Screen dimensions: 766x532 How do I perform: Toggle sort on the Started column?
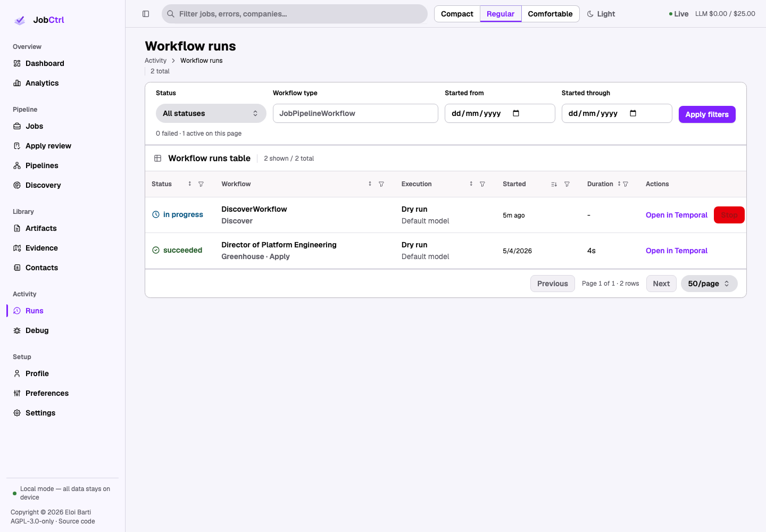[554, 184]
